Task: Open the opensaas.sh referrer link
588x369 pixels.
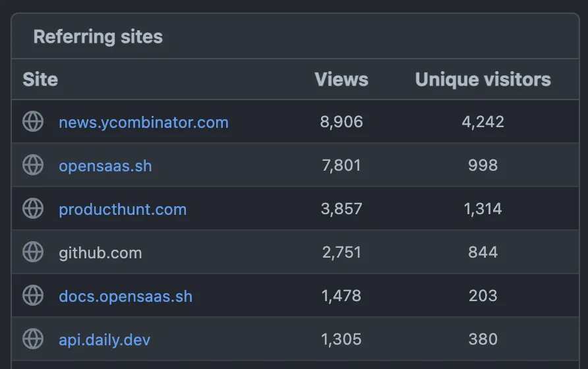Action: [105, 166]
